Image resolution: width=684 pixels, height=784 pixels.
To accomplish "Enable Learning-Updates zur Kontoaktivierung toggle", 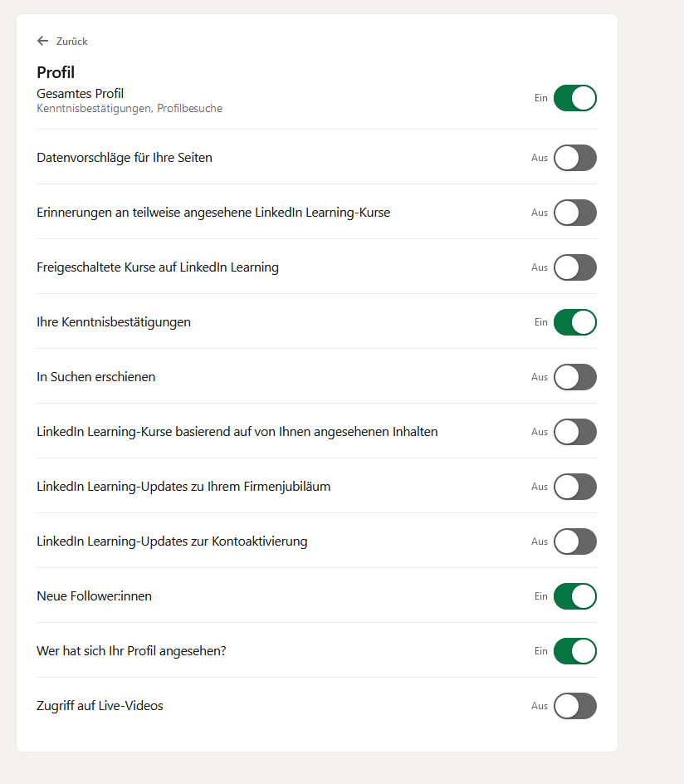I will coord(574,541).
